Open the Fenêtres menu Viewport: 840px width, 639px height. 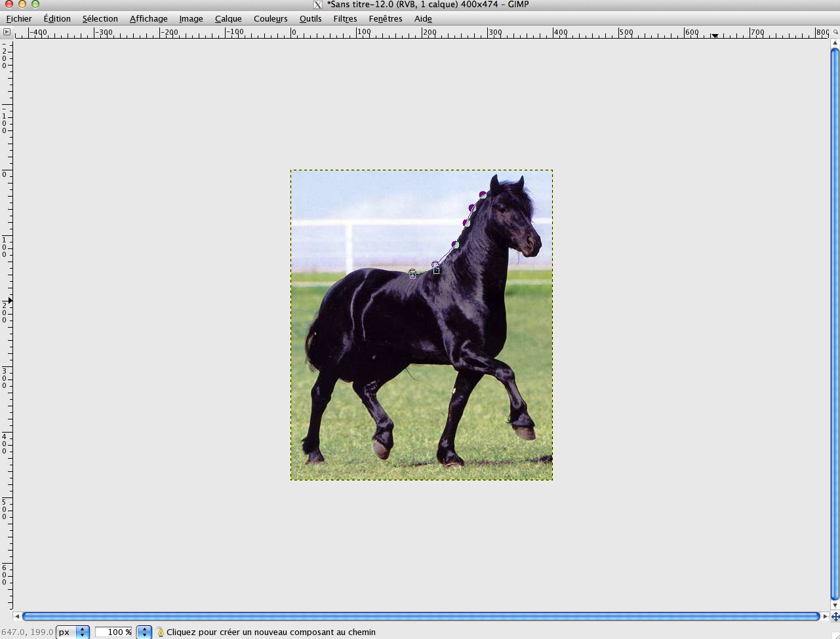coord(386,18)
